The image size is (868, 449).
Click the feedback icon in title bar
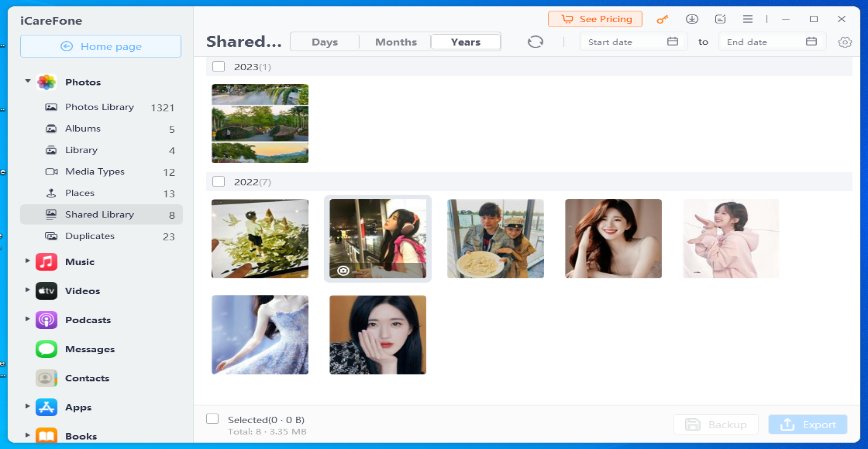click(720, 19)
